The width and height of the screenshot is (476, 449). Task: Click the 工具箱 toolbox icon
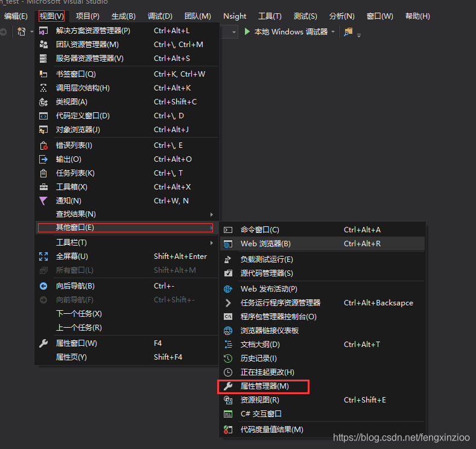coord(43,187)
